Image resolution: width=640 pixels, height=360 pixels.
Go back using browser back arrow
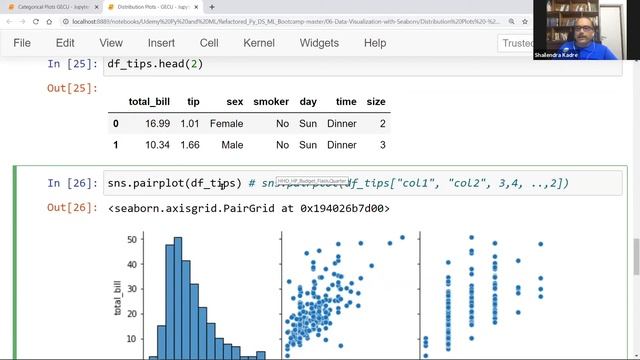click(x=9, y=22)
